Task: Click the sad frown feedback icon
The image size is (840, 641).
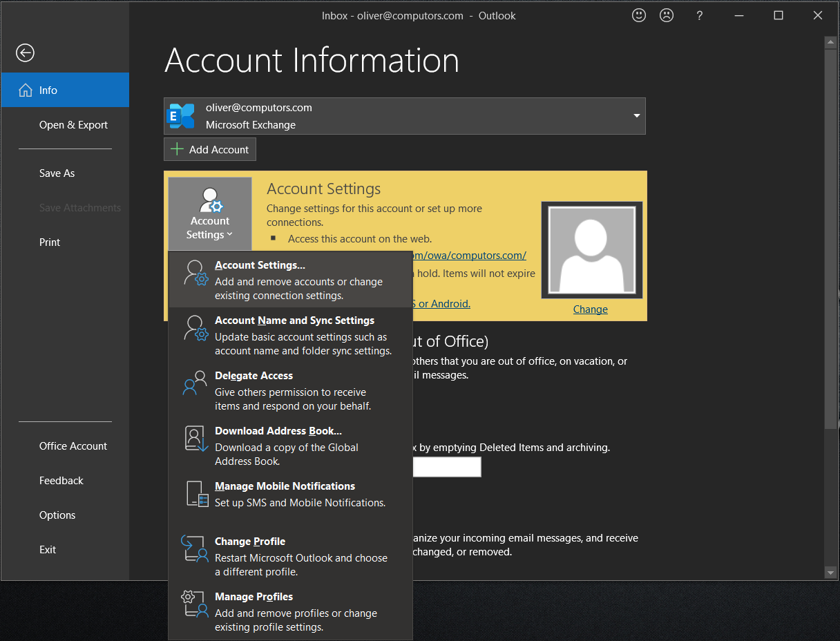Action: [x=667, y=15]
